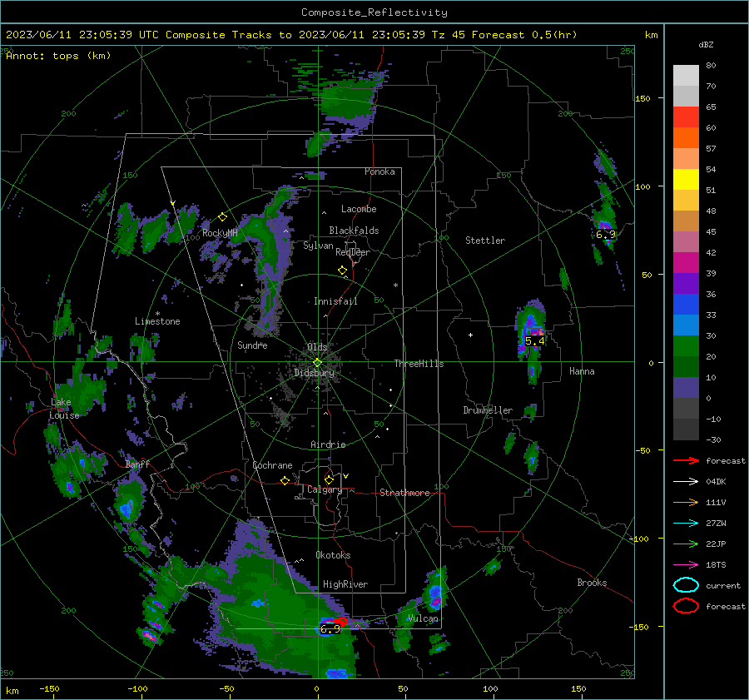Click the Ponoka city label
Viewport: 749px width, 700px height.
tap(379, 171)
